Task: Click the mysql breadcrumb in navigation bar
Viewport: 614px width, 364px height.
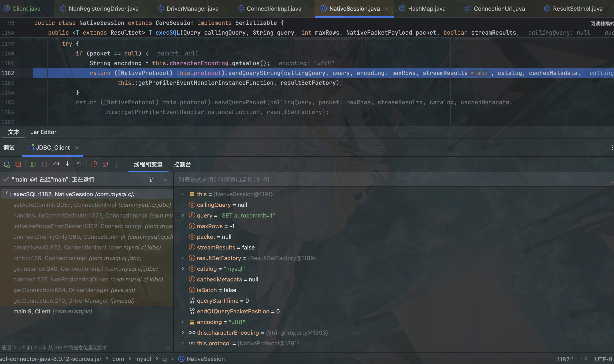Action: (x=143, y=359)
